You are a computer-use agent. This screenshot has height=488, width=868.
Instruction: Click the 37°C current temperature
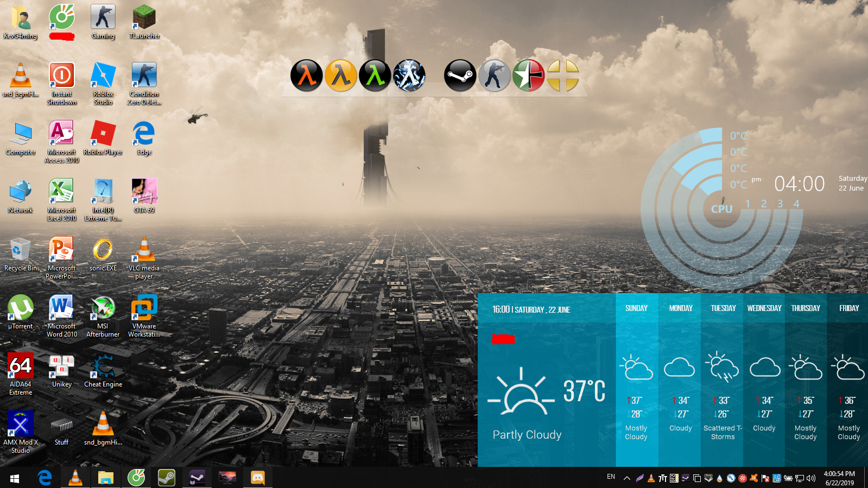[x=584, y=391]
